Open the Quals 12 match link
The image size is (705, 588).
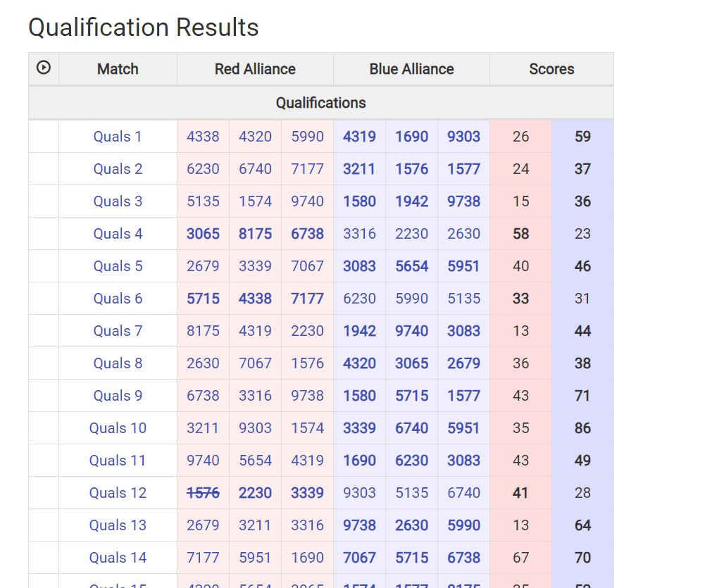(x=118, y=493)
